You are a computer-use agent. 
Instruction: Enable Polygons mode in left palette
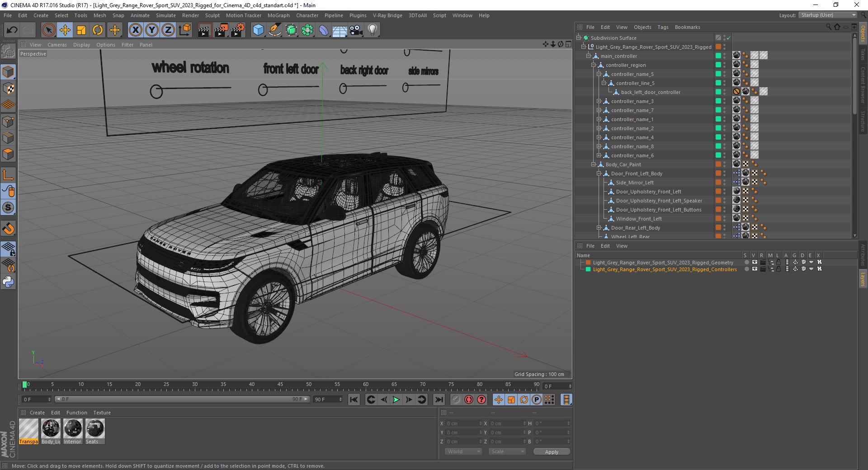pyautogui.click(x=8, y=154)
